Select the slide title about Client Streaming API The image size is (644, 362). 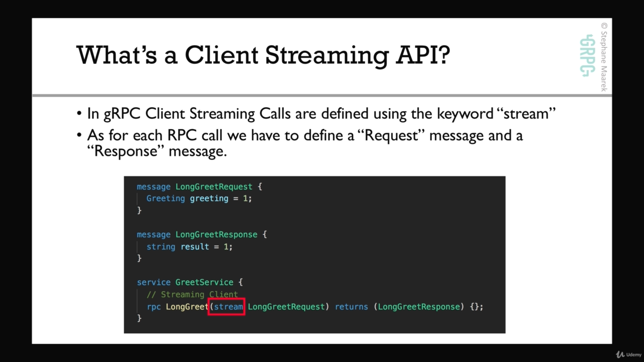pos(263,55)
